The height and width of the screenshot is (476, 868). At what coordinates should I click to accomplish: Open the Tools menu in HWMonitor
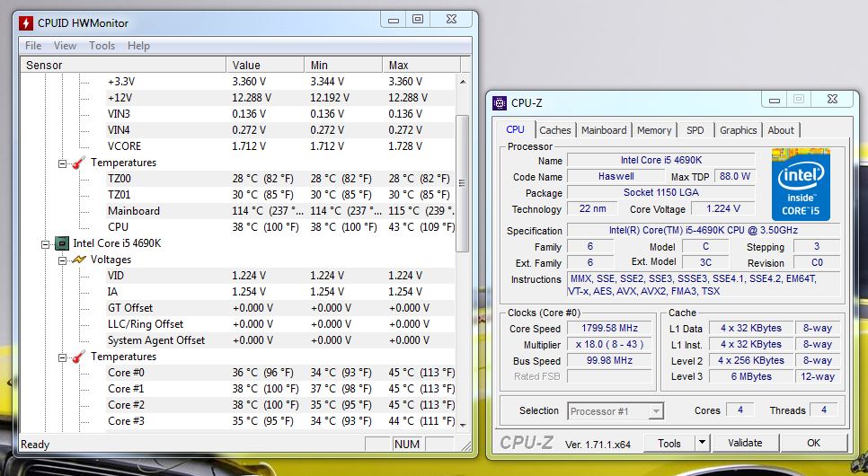coord(102,46)
